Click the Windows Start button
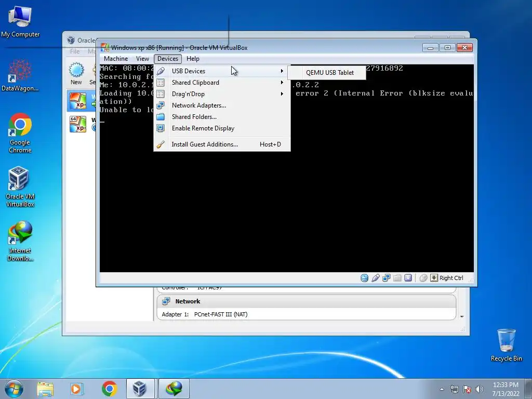Viewport: 532px width, 399px height. click(x=14, y=389)
